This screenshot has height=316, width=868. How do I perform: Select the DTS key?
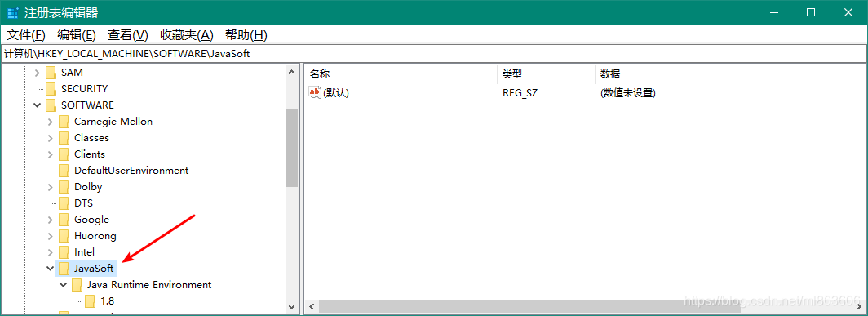[83, 203]
